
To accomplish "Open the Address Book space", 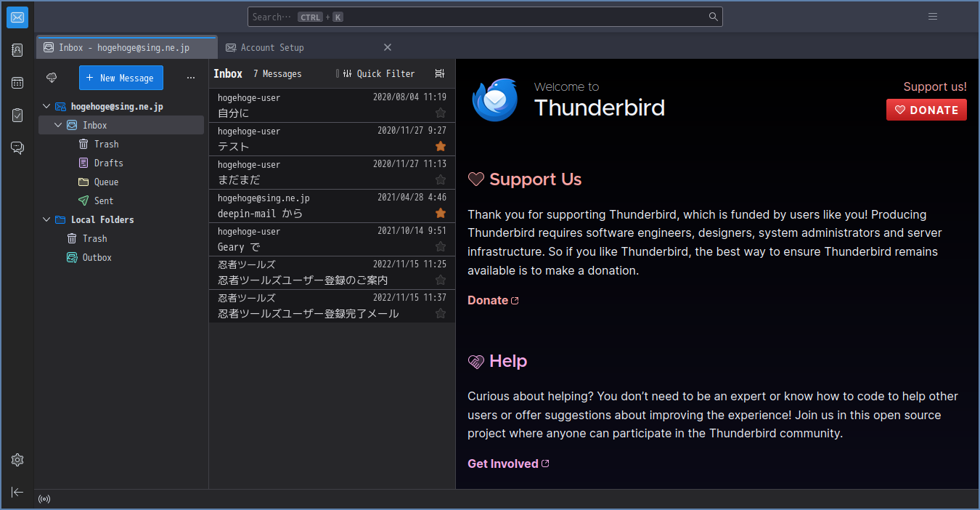I will [x=17, y=50].
